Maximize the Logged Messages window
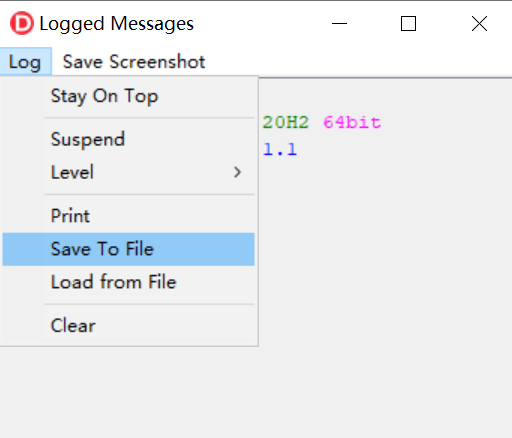Viewport: 512px width, 438px height. tap(408, 24)
